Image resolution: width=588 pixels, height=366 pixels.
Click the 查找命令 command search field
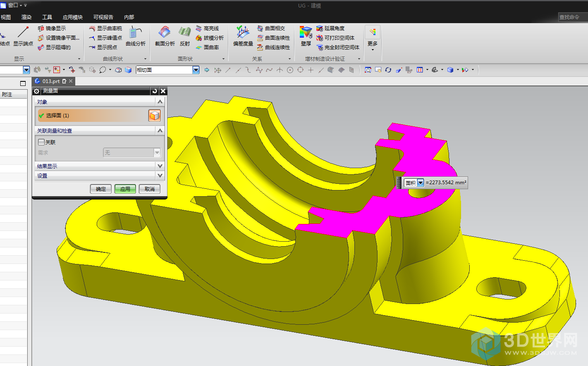(573, 17)
